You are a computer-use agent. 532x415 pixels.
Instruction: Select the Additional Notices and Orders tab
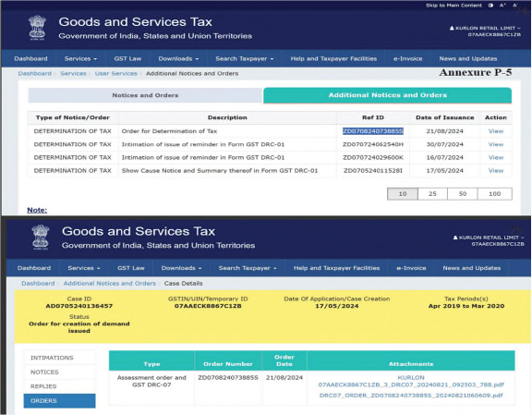pos(388,95)
